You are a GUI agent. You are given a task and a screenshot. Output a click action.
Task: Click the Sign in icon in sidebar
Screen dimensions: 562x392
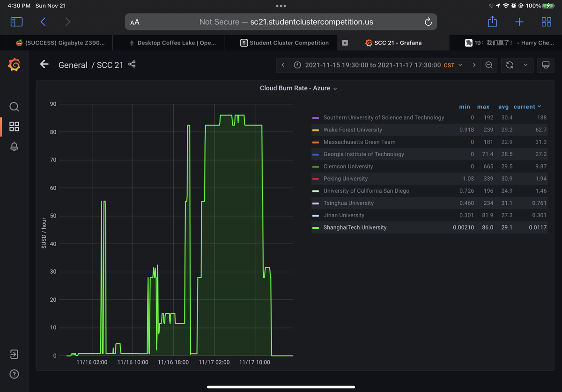[14, 354]
